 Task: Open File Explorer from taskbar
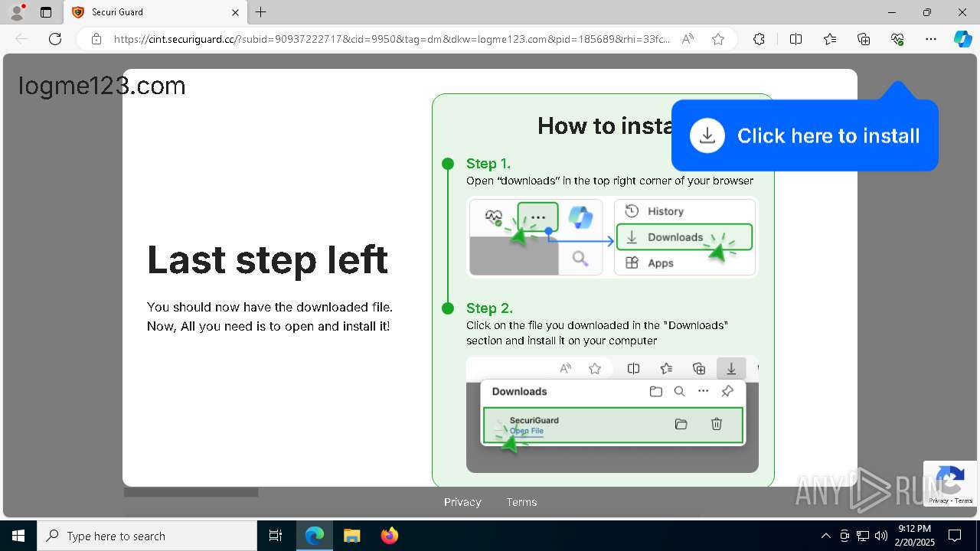point(351,536)
